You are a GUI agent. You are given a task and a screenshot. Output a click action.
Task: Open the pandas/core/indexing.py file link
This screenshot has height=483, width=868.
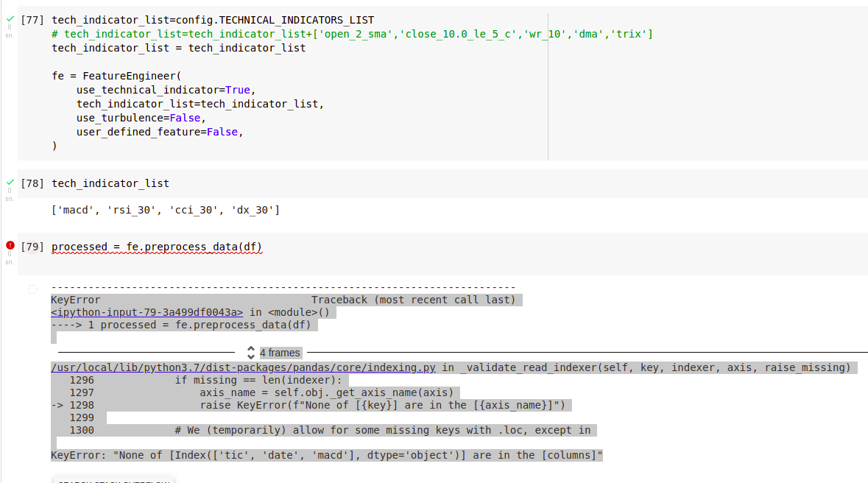pyautogui.click(x=243, y=368)
